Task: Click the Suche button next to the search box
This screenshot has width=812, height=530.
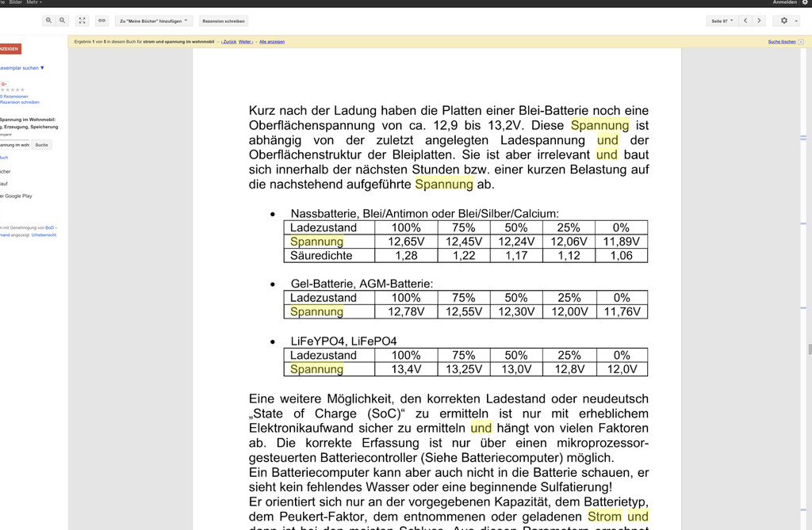Action: [x=41, y=145]
